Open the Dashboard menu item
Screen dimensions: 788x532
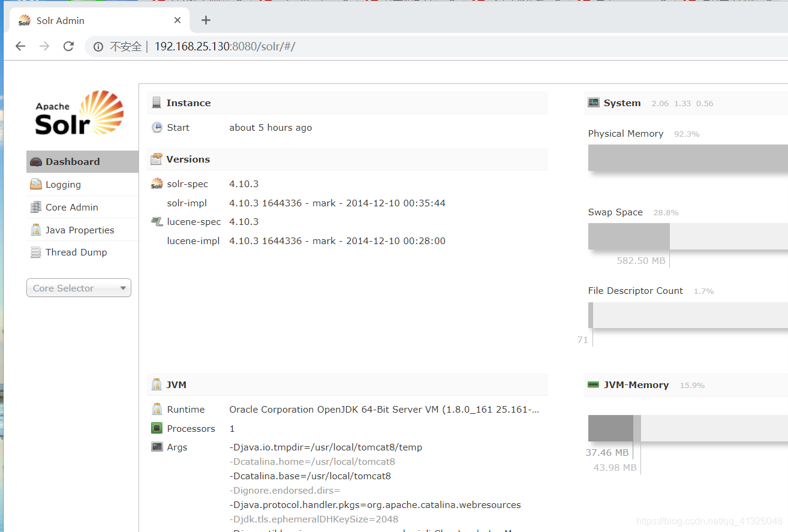[x=83, y=162]
